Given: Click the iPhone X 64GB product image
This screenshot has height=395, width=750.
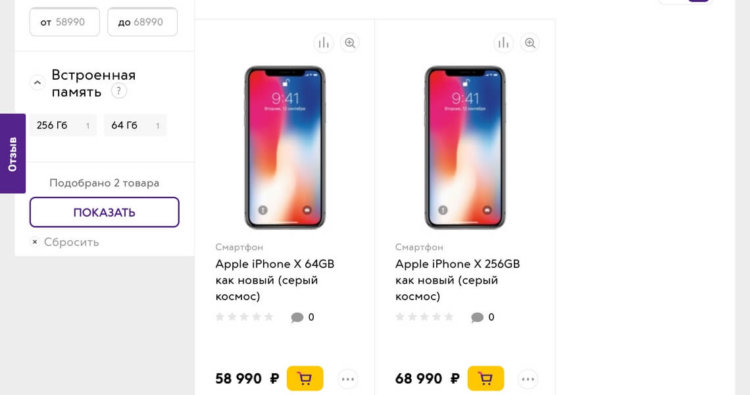Looking at the screenshot, I should [x=285, y=147].
